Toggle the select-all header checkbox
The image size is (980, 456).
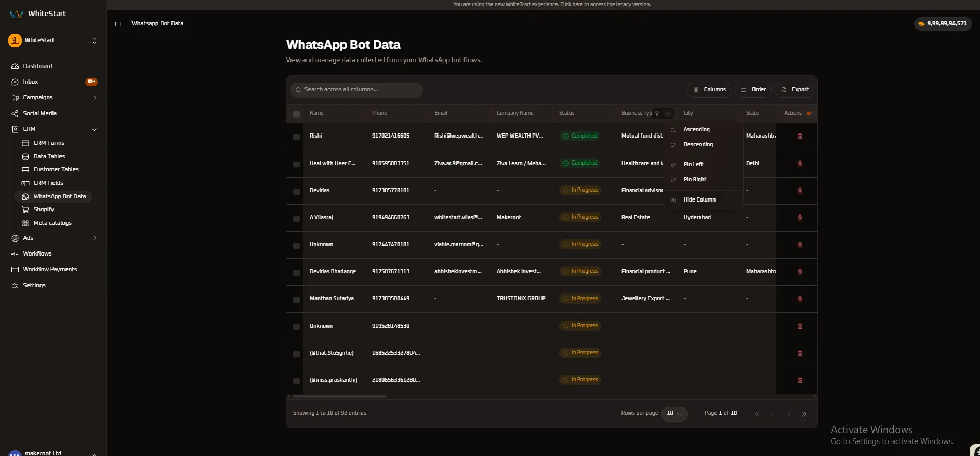point(296,114)
